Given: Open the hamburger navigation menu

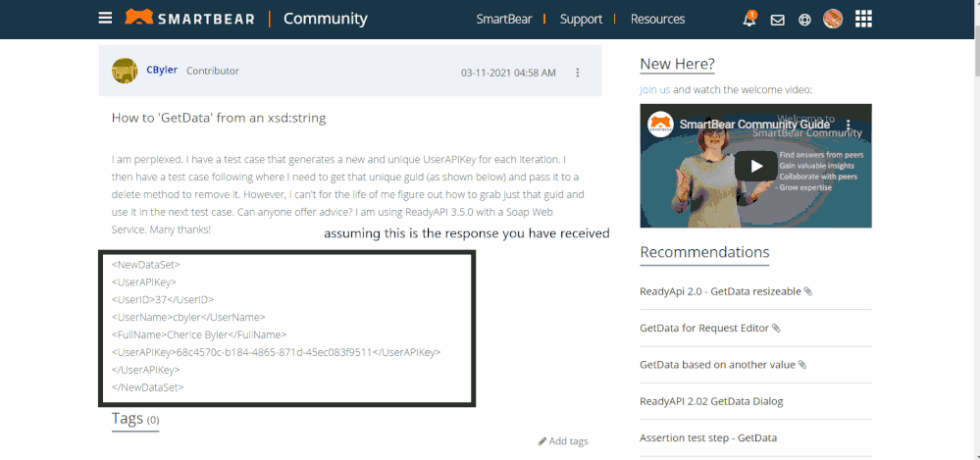Looking at the screenshot, I should point(105,18).
